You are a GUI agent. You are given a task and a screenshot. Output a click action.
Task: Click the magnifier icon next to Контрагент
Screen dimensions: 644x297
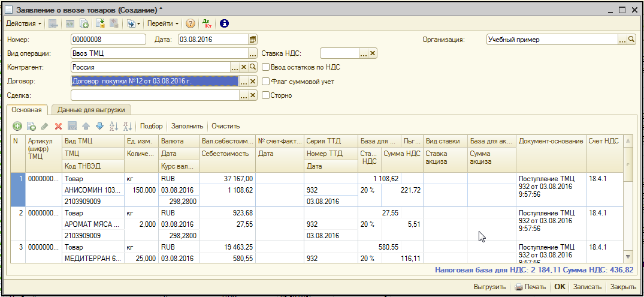[253, 67]
